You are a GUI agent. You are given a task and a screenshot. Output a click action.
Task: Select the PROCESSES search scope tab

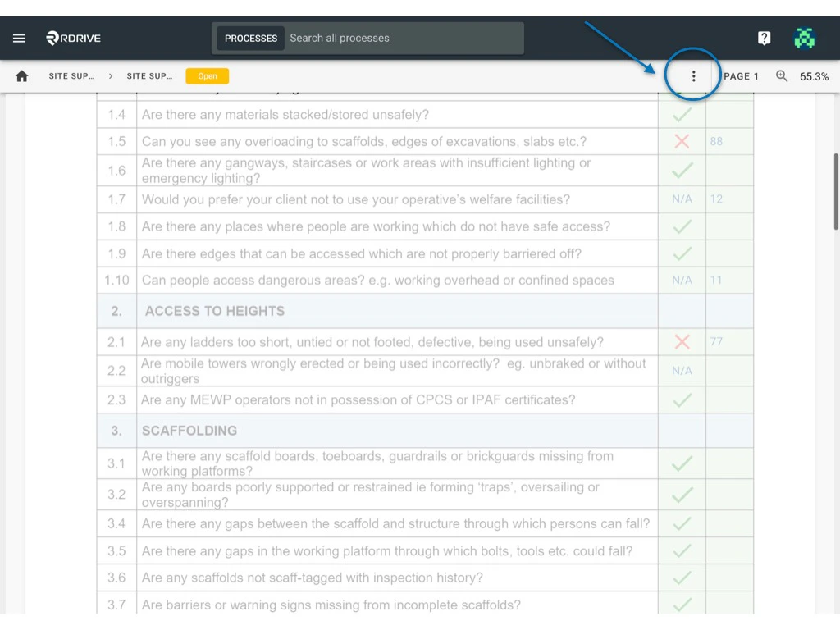click(x=250, y=38)
